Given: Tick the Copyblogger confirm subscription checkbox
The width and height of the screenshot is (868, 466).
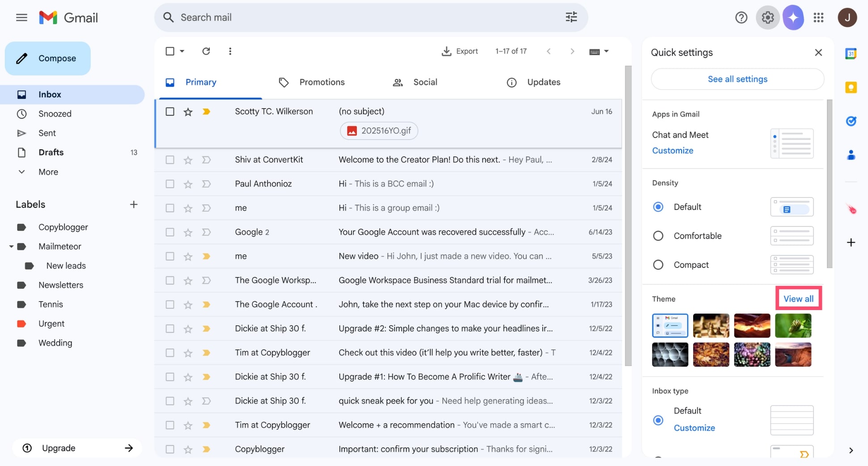Looking at the screenshot, I should [x=169, y=449].
